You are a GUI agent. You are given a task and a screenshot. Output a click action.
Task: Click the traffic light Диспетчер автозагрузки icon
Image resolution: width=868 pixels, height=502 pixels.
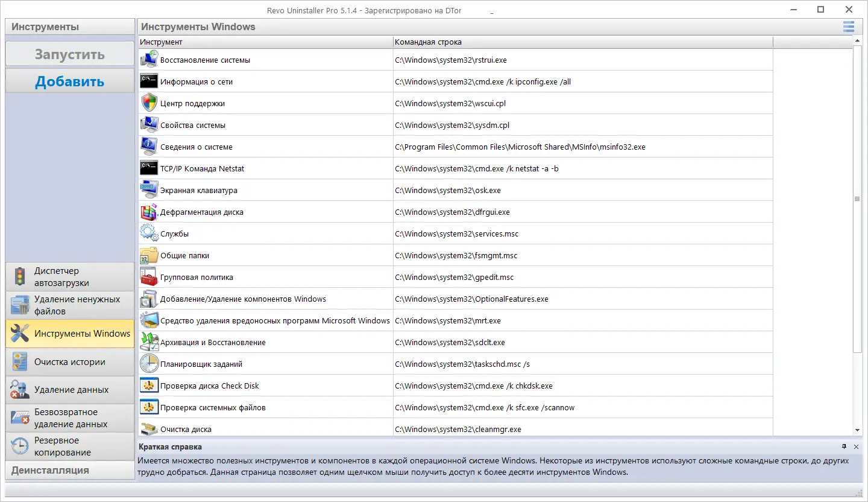coord(20,277)
